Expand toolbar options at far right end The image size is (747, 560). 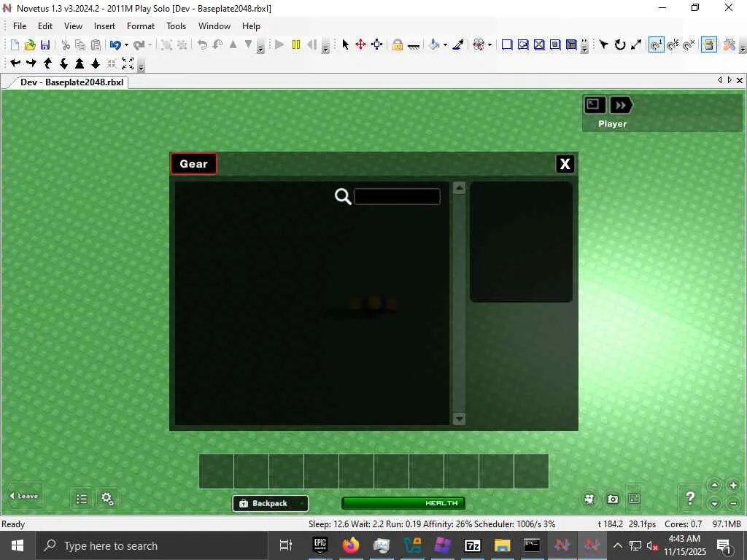(x=743, y=46)
